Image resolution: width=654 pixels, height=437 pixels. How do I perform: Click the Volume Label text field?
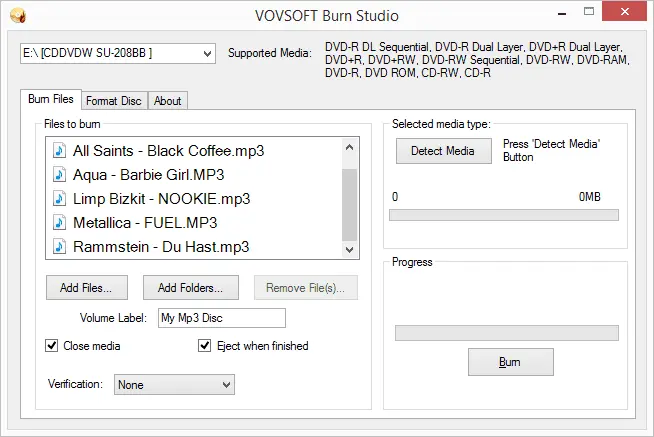point(220,318)
